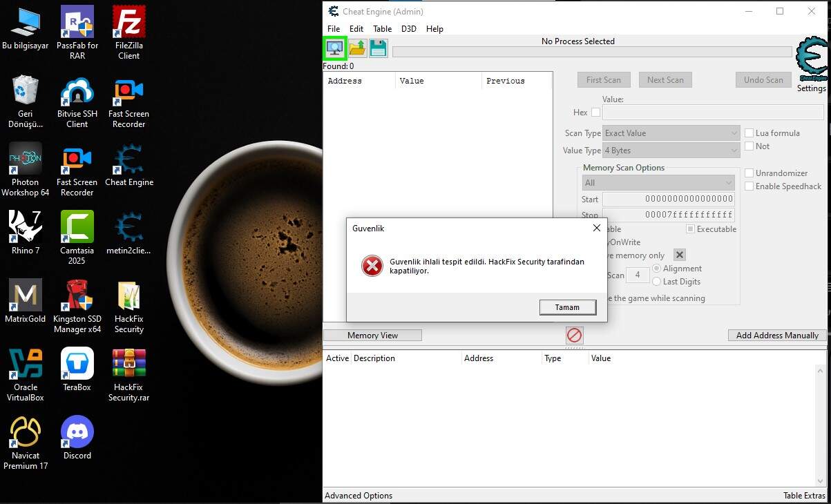
Task: Open the D3D menu
Action: (408, 29)
